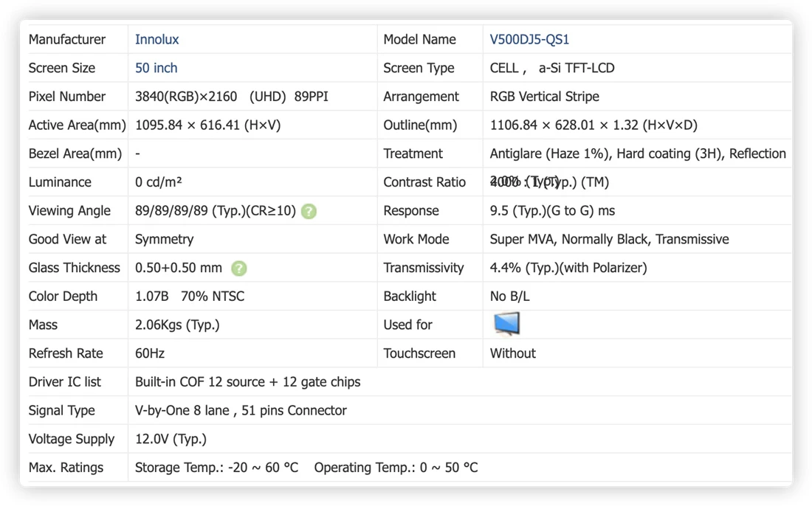Click the 9.5 (Typ.)(G to G) ms response value

[552, 210]
